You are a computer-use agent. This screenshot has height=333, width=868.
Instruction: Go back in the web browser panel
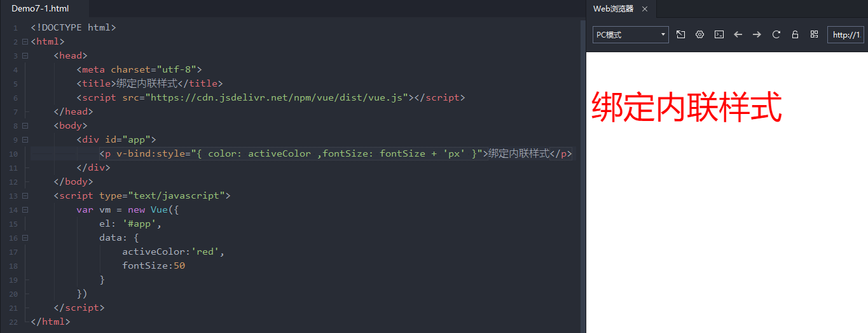[x=738, y=34]
